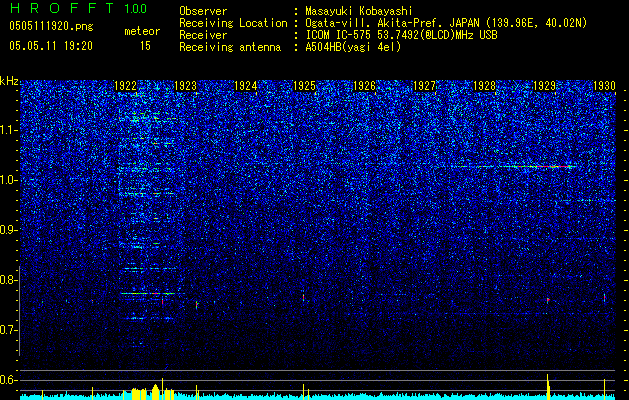Click the 1923 time marker
Viewport: 629px width, 400px height.
pos(185,86)
